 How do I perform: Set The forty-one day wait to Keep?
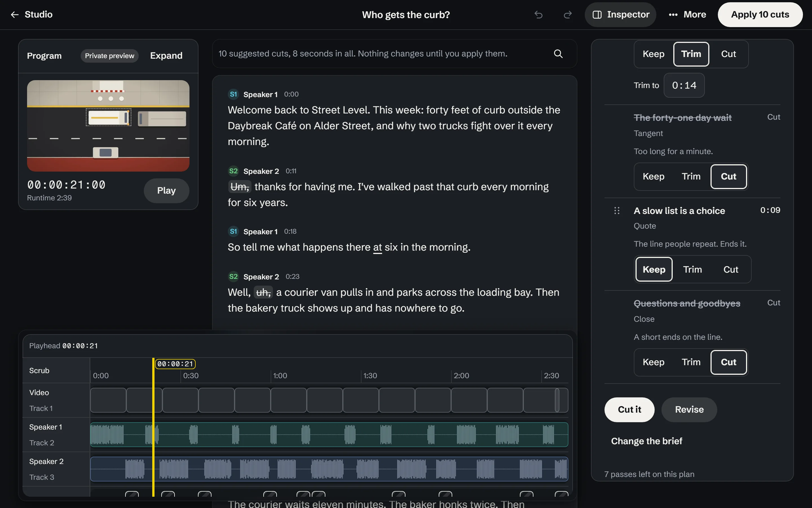tap(653, 177)
